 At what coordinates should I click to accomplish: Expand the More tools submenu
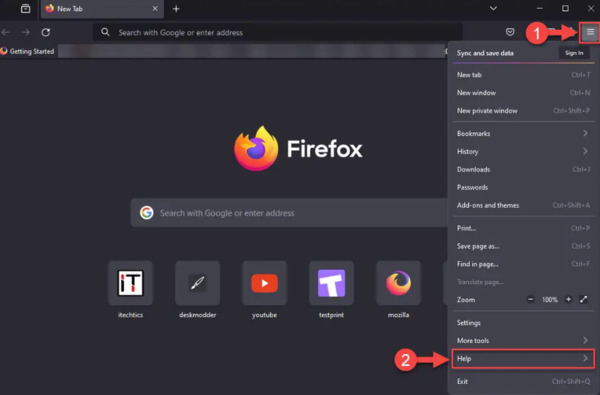[x=523, y=341]
